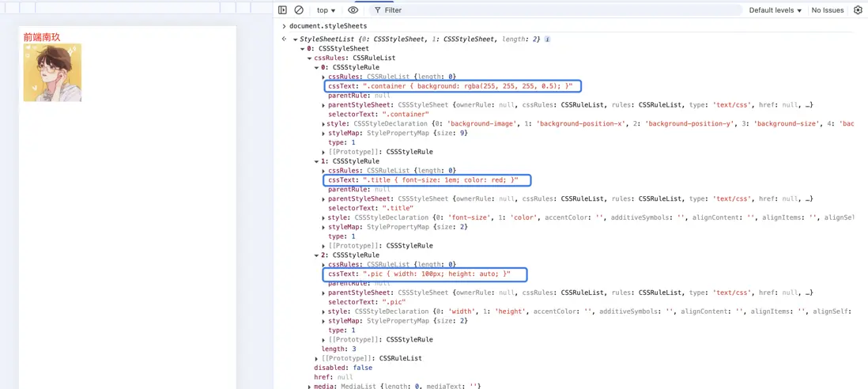Click the 'disabled: false' property row
The image size is (868, 389).
[x=342, y=368]
